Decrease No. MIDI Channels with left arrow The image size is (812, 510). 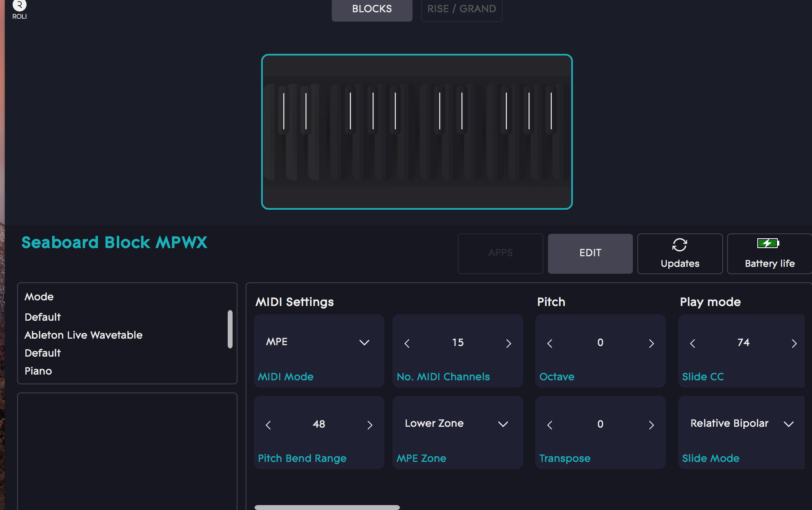point(407,344)
